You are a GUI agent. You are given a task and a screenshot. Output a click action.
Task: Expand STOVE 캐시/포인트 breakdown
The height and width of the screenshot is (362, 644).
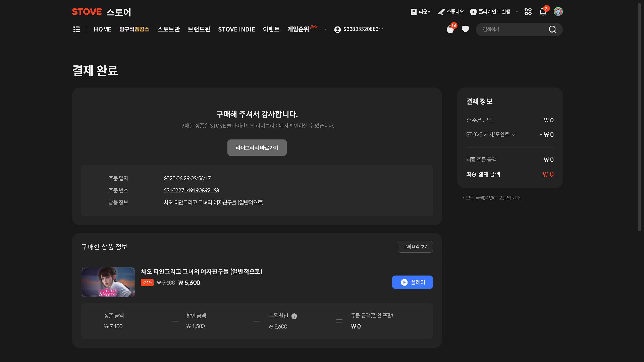click(491, 134)
